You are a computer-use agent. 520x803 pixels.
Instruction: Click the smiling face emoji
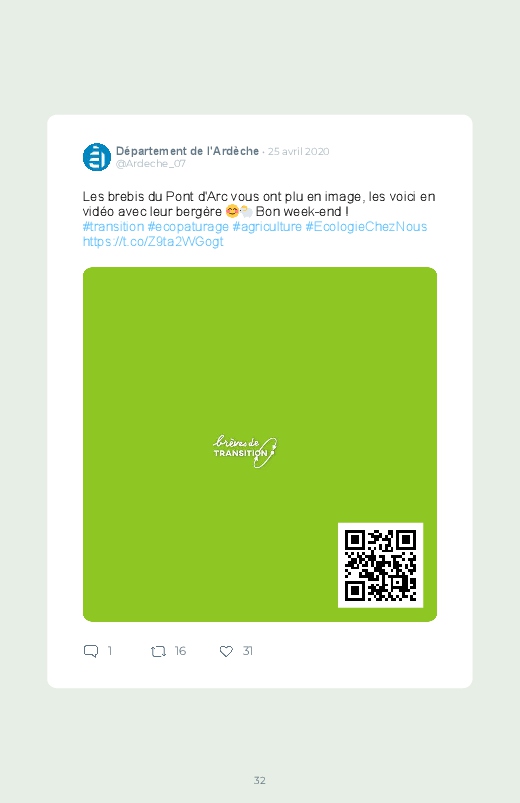click(x=233, y=211)
